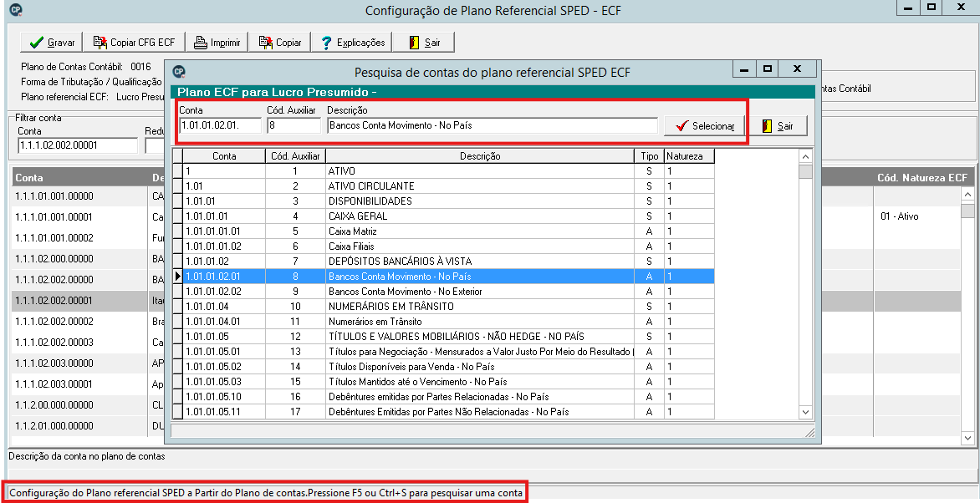Maximize the search dialog window
This screenshot has width=980, height=503.
[768, 69]
